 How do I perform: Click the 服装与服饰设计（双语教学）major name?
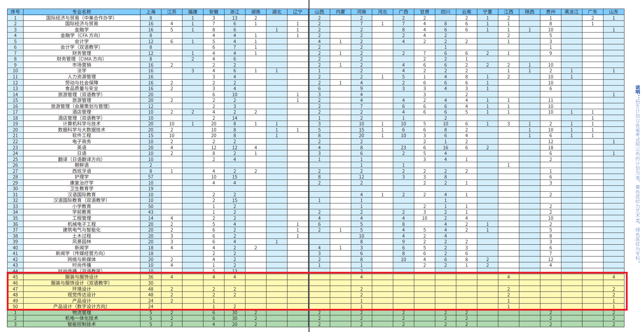80,283
